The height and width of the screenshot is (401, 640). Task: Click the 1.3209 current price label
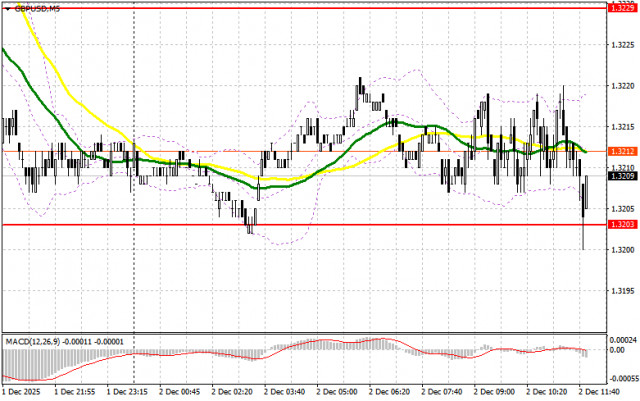click(623, 176)
